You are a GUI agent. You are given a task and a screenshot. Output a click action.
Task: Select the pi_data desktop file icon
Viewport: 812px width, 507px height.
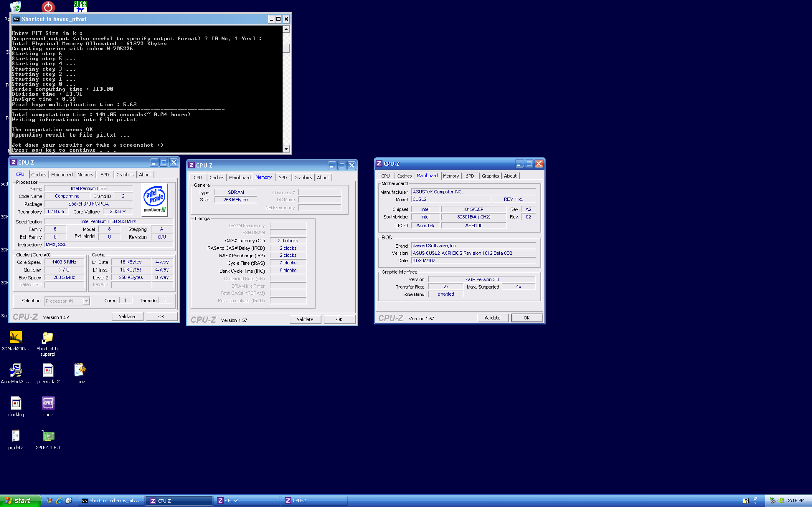click(x=16, y=440)
